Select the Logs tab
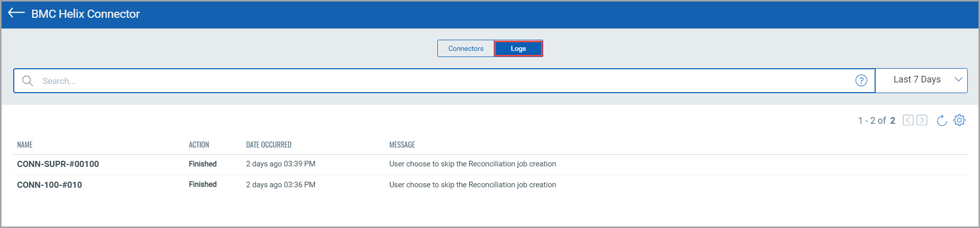This screenshot has width=980, height=228. (518, 48)
